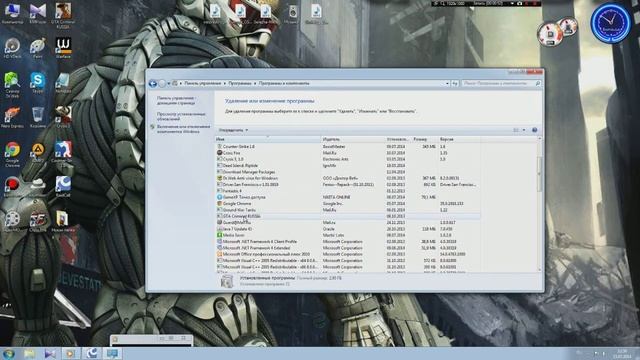This screenshot has width=640, height=360.
Task: Click the refresh button beside the address bar
Action: (455, 83)
